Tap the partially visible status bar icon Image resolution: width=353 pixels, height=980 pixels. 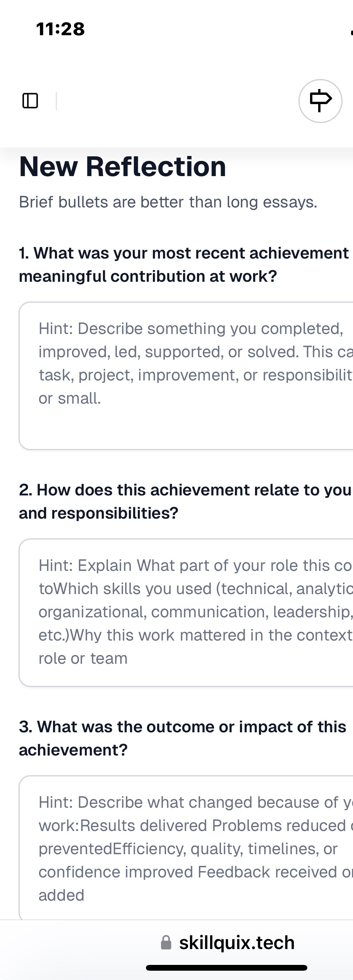point(351,32)
